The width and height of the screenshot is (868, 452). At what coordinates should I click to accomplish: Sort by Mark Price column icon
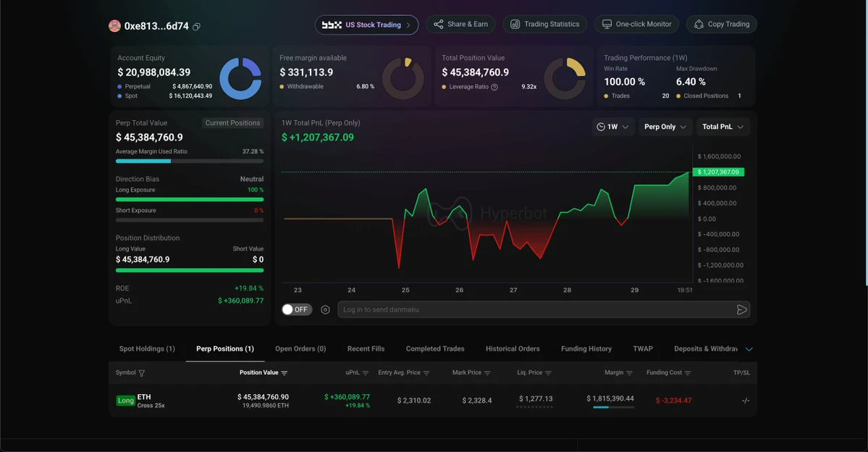487,373
